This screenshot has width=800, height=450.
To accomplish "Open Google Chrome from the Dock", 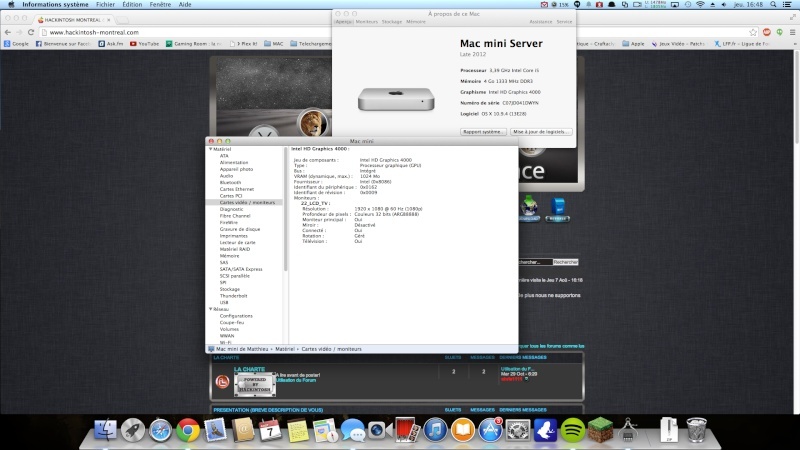I will coord(188,430).
